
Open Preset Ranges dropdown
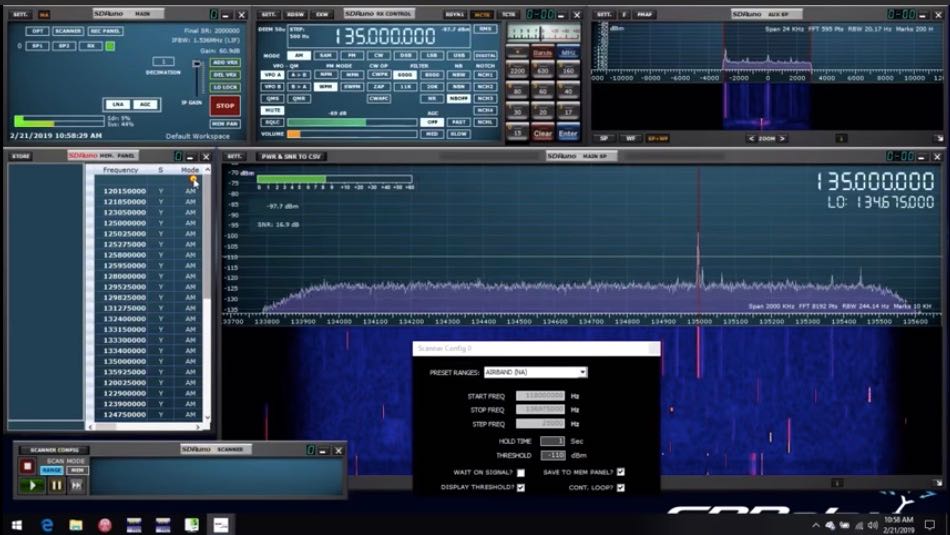tap(535, 372)
